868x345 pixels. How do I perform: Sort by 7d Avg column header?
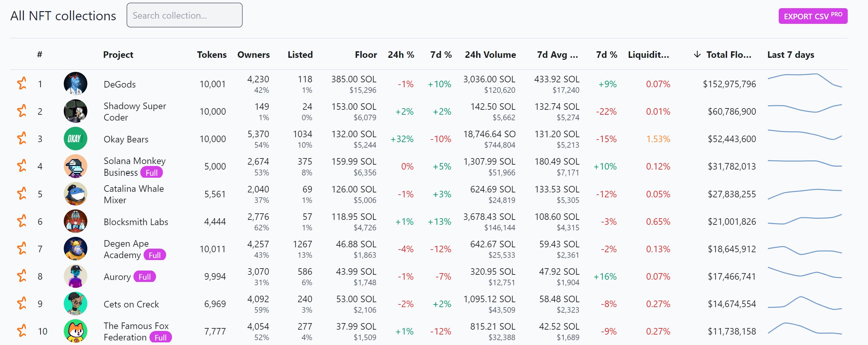(x=557, y=55)
